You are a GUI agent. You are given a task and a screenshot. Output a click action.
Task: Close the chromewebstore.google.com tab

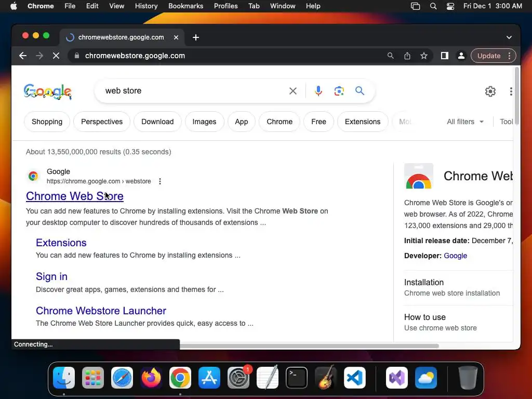(176, 37)
